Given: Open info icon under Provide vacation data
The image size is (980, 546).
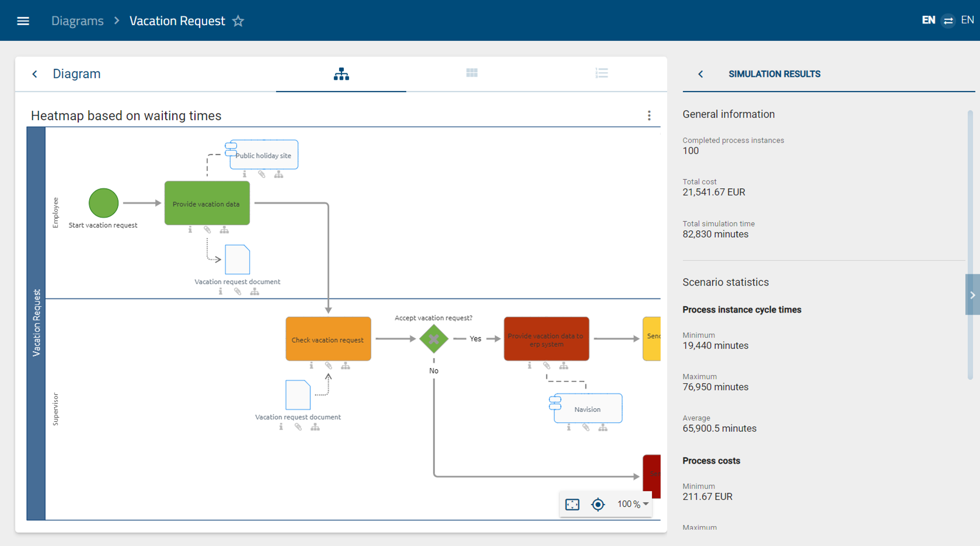Looking at the screenshot, I should (x=190, y=230).
